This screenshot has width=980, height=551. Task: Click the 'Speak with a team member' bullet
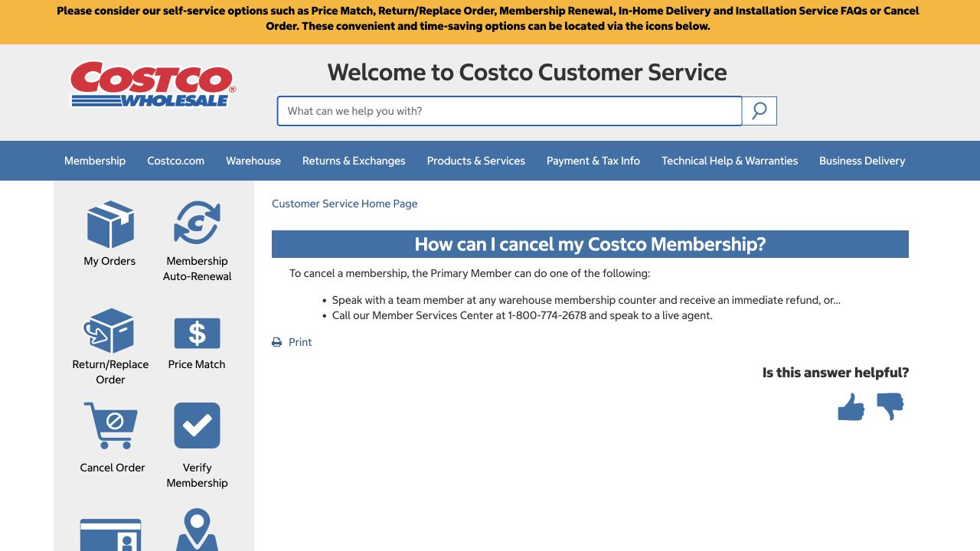point(586,300)
